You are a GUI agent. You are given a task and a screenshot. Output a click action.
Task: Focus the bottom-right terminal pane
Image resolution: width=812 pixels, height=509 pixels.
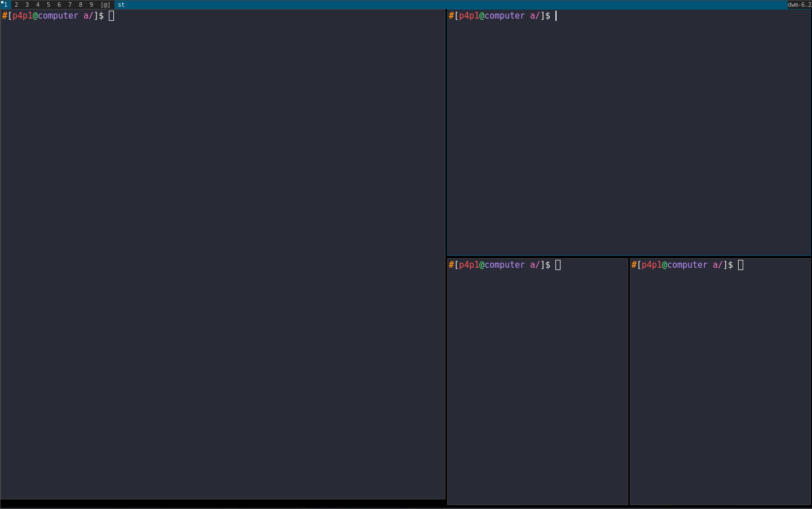coord(720,383)
